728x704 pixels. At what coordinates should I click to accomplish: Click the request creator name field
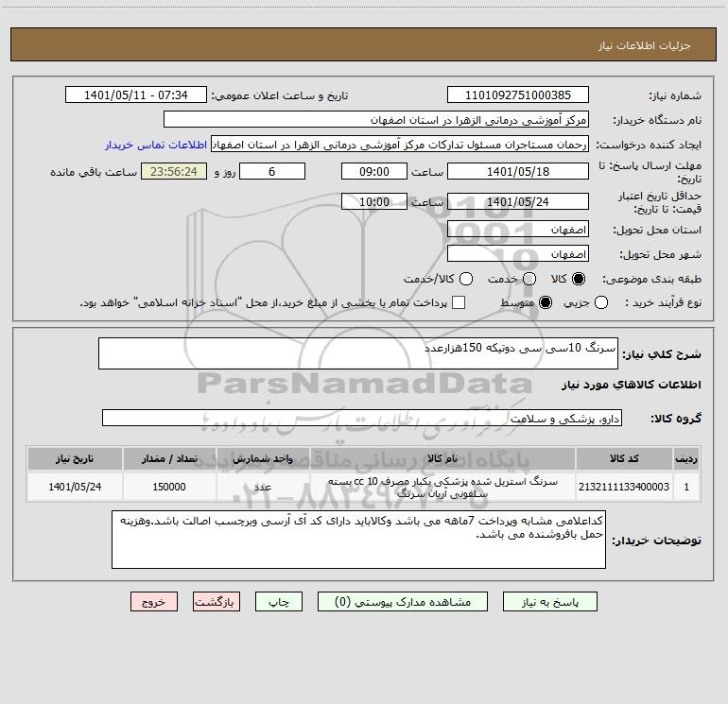pos(400,145)
